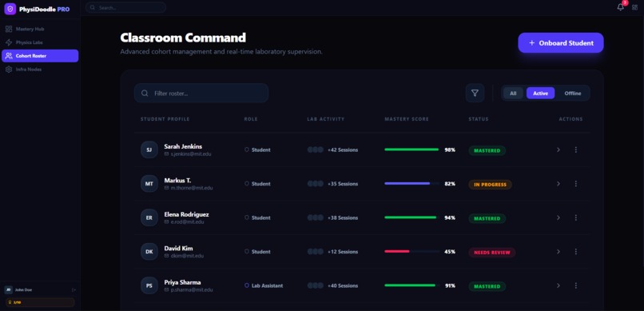Click the magnifier icon in Filter roster
Image resolution: width=644 pixels, height=311 pixels.
(x=145, y=94)
